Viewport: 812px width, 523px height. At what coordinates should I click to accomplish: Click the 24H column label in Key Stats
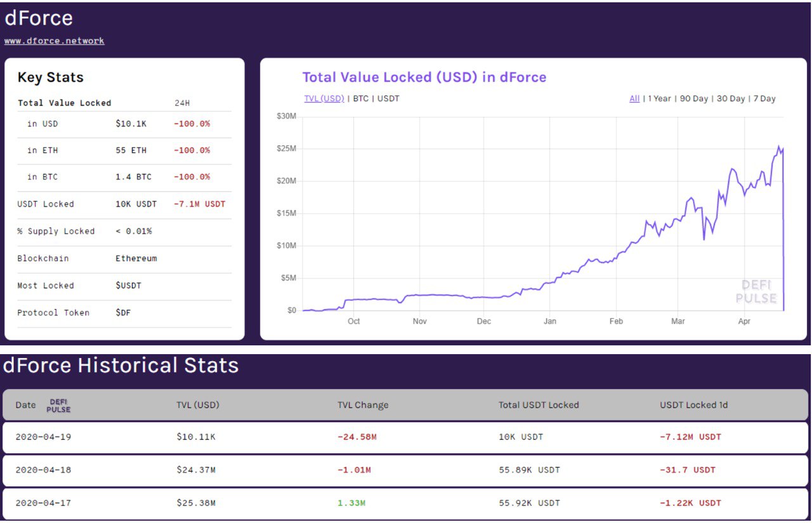point(181,103)
